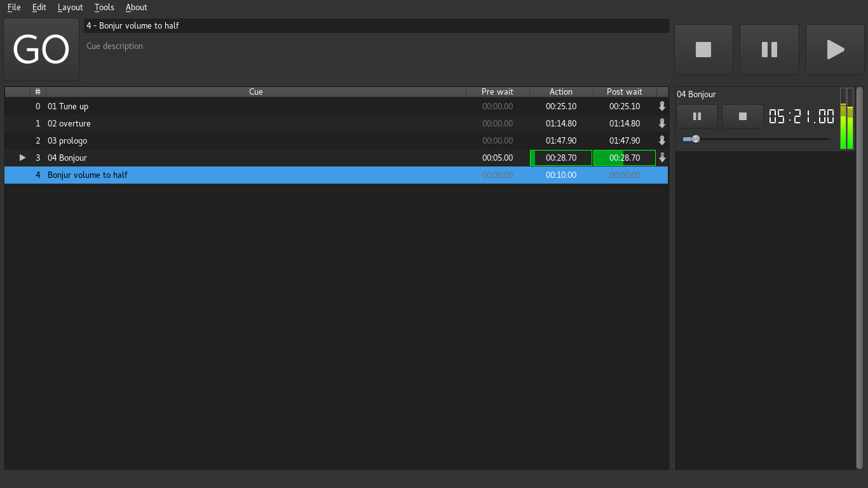Viewport: 868px width, 488px height.
Task: Toggle next-action arrow on 03 prologo
Action: click(662, 141)
